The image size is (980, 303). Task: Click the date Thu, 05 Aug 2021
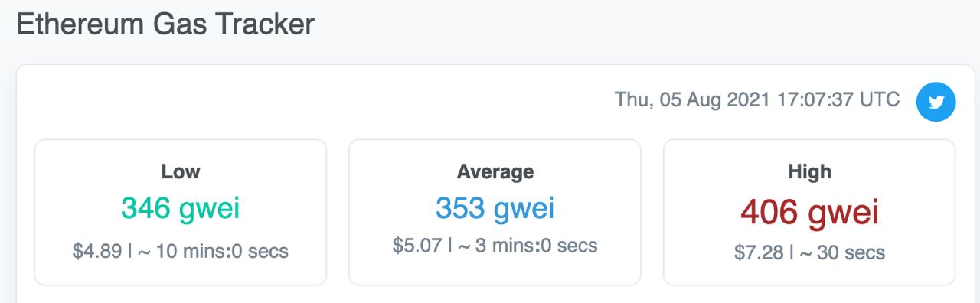point(692,99)
